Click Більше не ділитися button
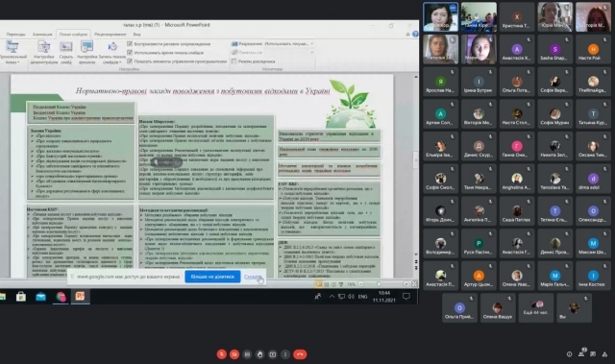 click(x=212, y=277)
